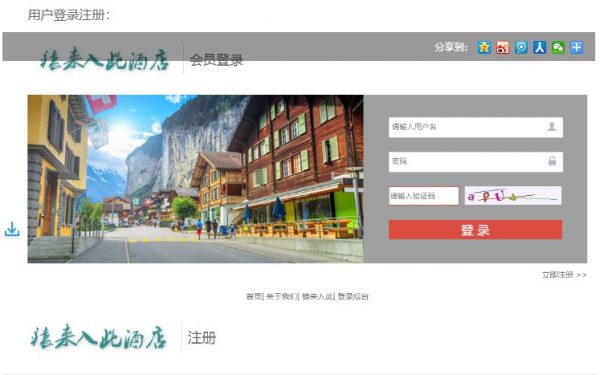
Task: Focus the 密码 password field
Action: coord(476,161)
